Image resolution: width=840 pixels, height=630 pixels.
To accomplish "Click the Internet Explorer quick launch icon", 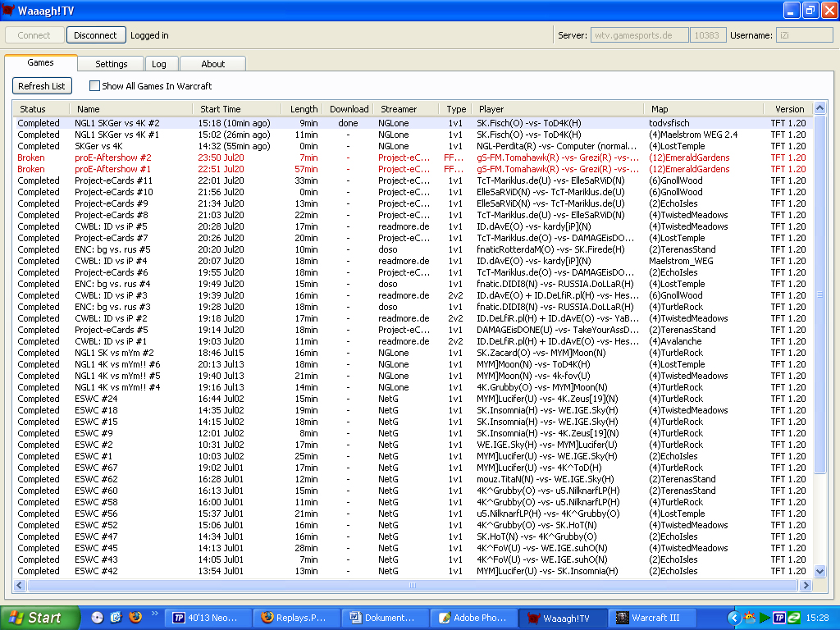I will click(x=116, y=617).
